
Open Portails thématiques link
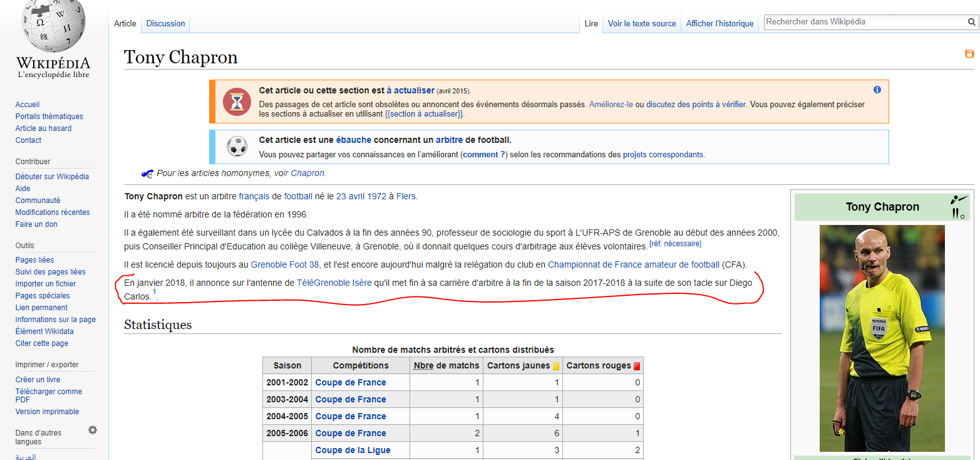[49, 117]
